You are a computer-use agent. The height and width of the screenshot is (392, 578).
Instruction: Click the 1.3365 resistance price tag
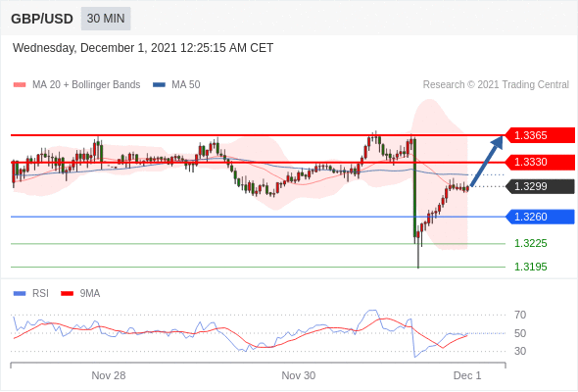pos(540,135)
